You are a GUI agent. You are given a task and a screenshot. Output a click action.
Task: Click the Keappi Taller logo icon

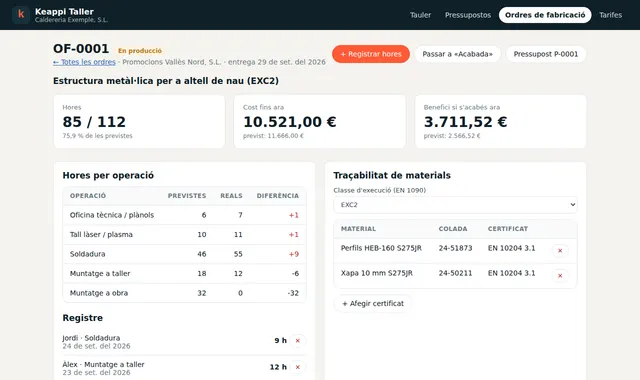(x=21, y=15)
